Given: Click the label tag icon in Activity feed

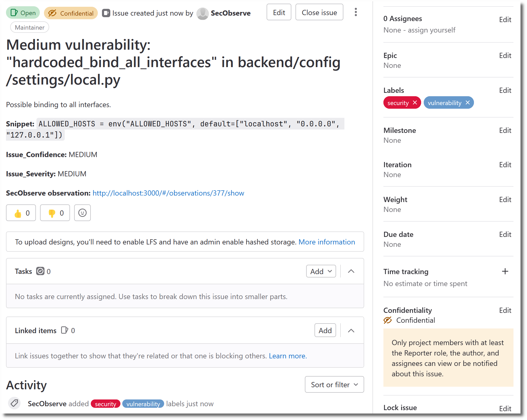Looking at the screenshot, I should tap(14, 403).
